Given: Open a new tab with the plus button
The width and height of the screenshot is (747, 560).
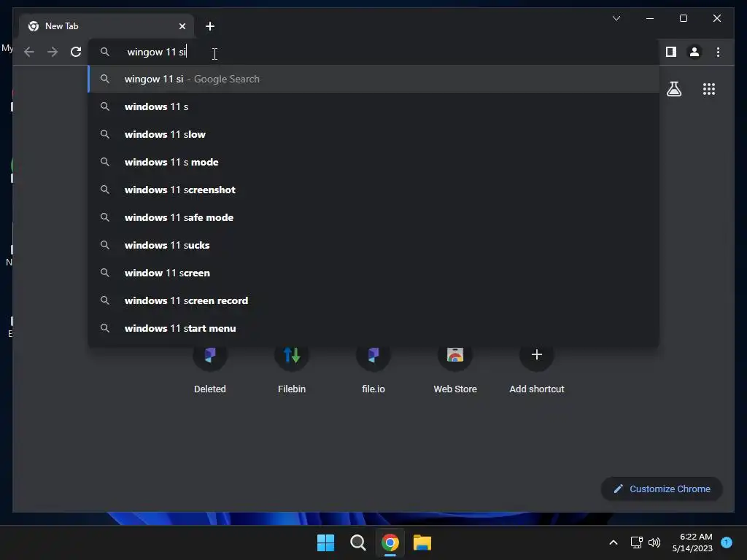Looking at the screenshot, I should click(x=210, y=26).
